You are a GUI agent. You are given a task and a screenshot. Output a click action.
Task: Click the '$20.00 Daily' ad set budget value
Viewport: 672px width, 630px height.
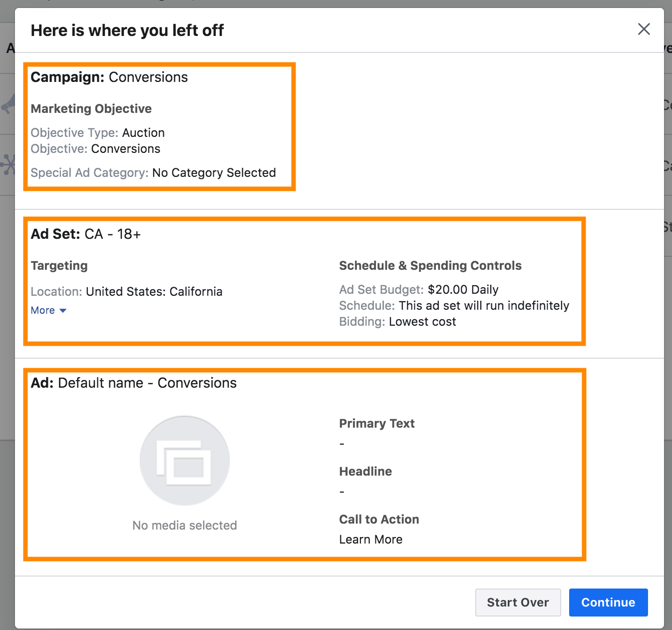(463, 290)
